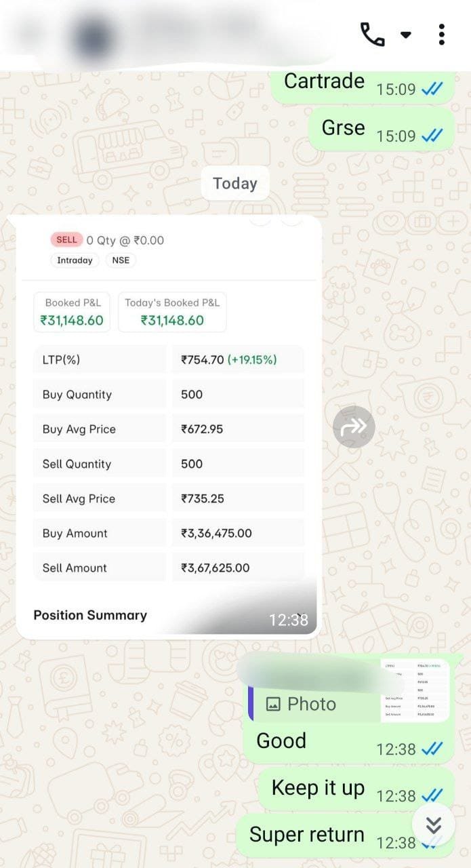Tap the NSE tag in screenshot
This screenshot has height=868, width=471.
point(121,260)
